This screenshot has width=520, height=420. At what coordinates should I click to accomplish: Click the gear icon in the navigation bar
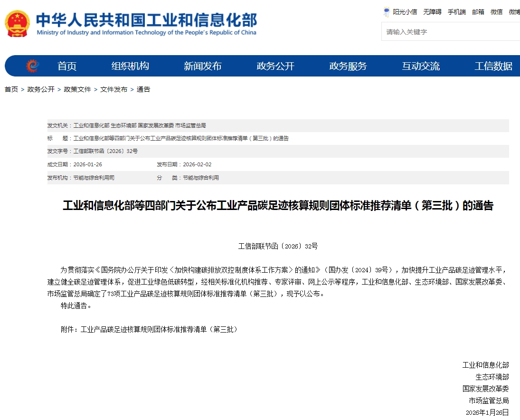[x=32, y=66]
